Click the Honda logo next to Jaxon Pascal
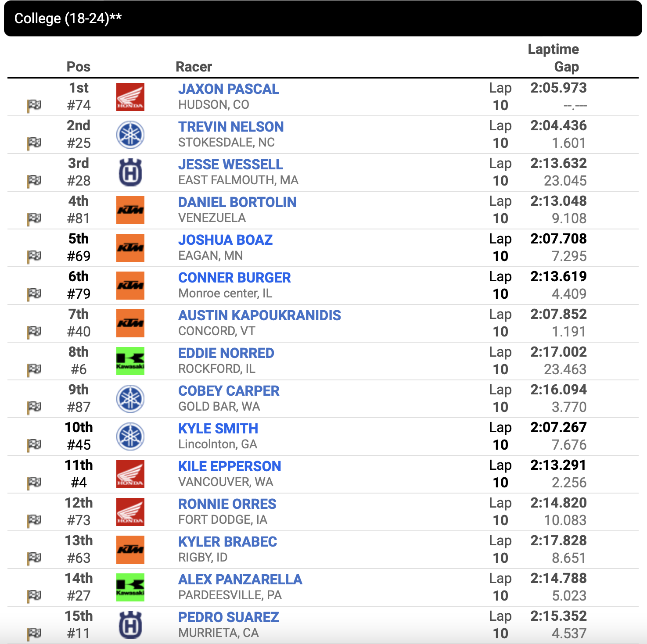 click(x=130, y=97)
